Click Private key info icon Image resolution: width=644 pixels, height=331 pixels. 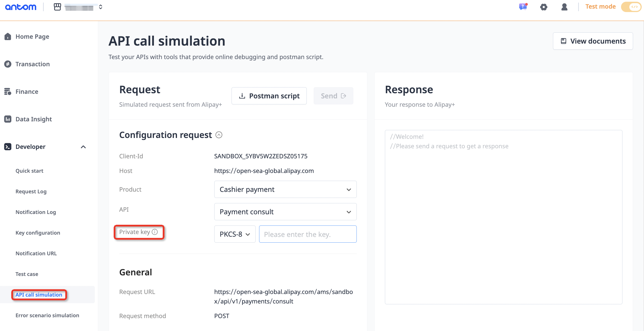pyautogui.click(x=155, y=232)
